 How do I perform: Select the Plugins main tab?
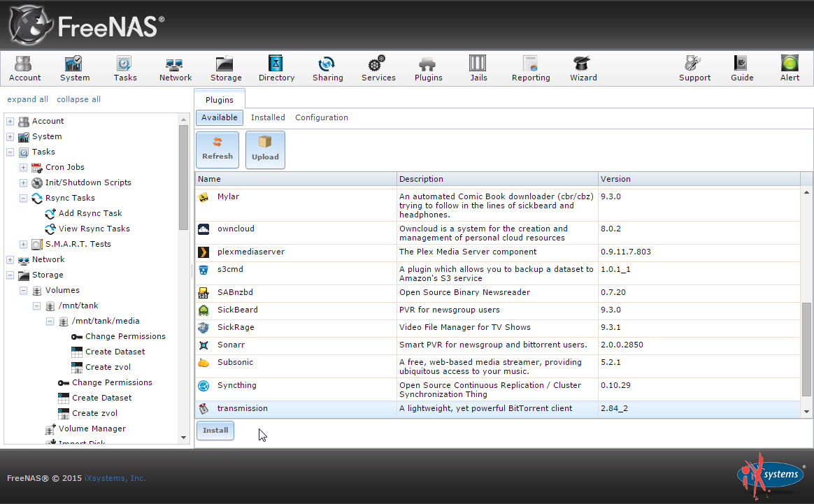(220, 99)
